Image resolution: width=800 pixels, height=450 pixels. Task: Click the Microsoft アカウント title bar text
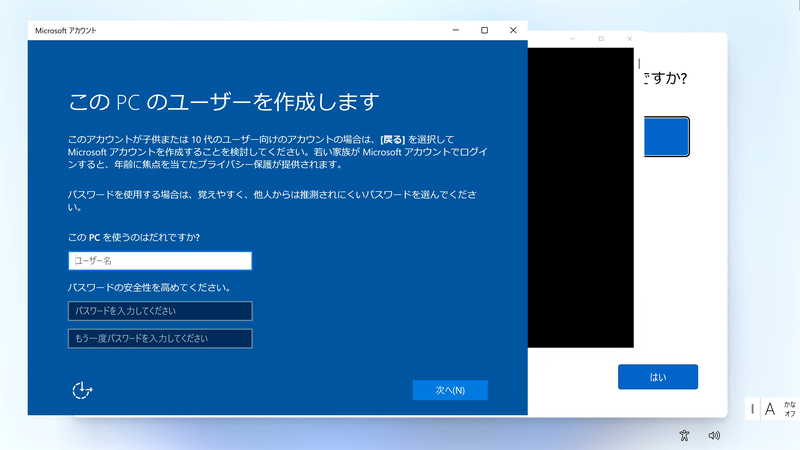coord(65,31)
